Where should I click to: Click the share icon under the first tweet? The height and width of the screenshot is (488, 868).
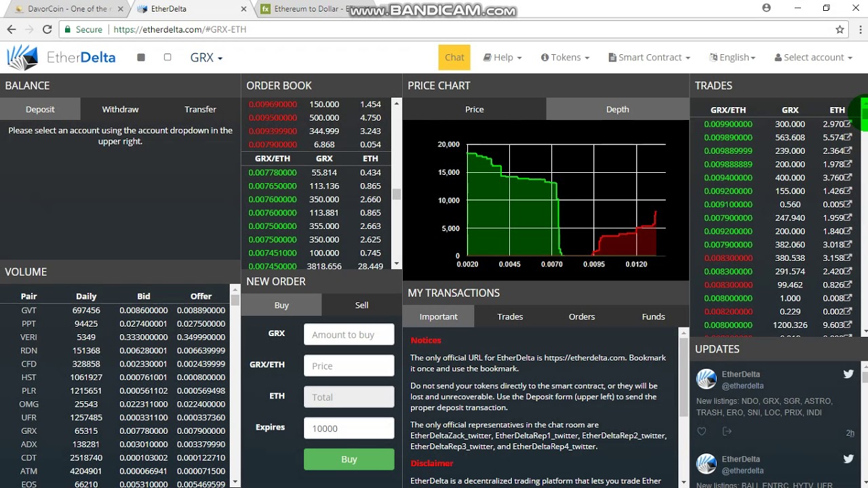(727, 432)
